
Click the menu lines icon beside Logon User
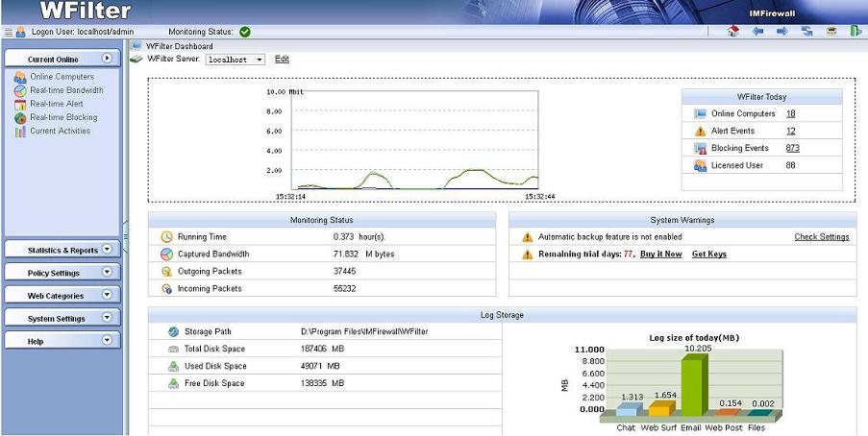(x=9, y=32)
